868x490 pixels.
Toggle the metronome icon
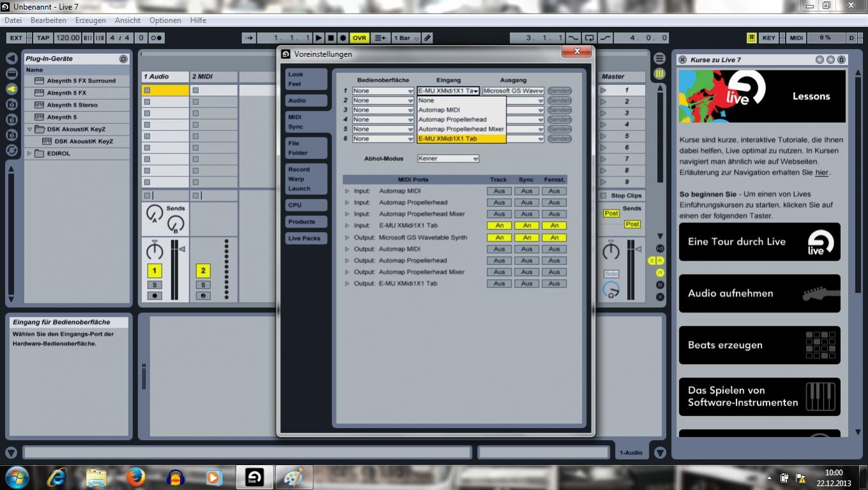click(x=156, y=38)
